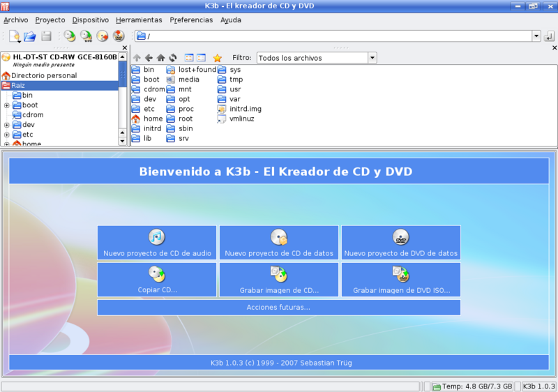
Task: Go to the parent folder with back arrow
Action: click(x=149, y=58)
